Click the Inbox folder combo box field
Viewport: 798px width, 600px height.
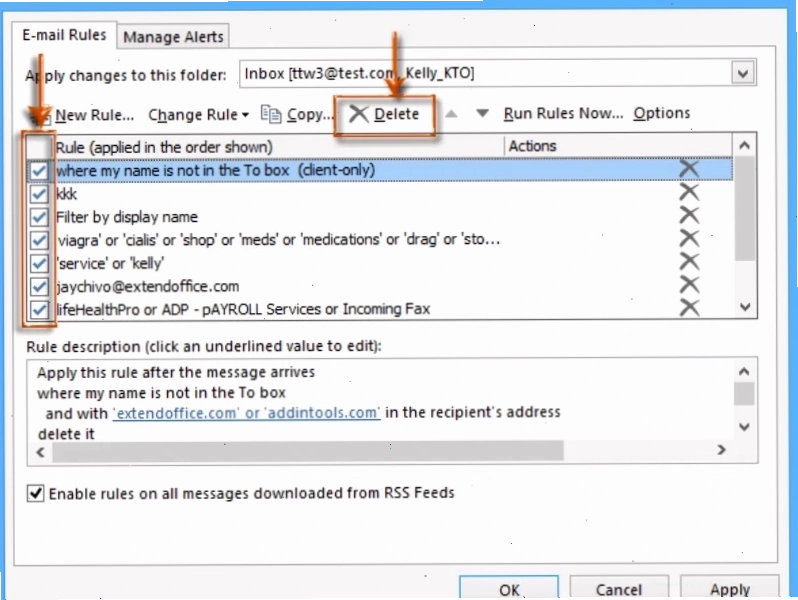click(x=498, y=74)
